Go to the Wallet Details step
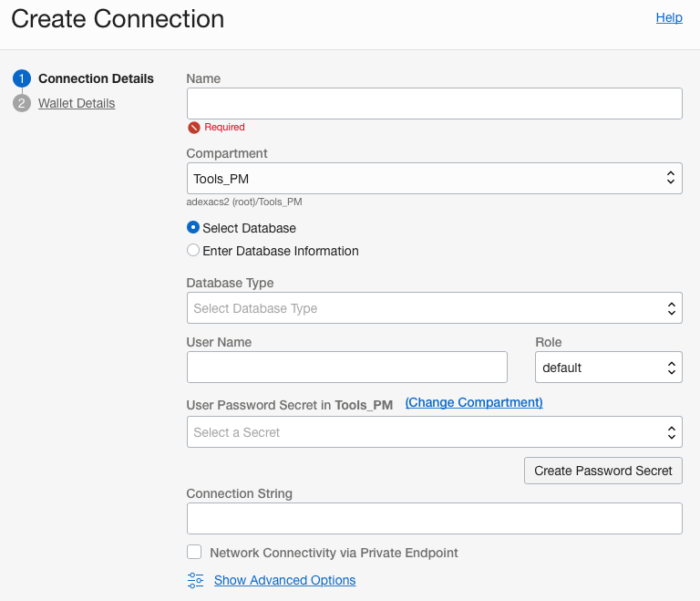Image resolution: width=700 pixels, height=601 pixels. [x=77, y=103]
